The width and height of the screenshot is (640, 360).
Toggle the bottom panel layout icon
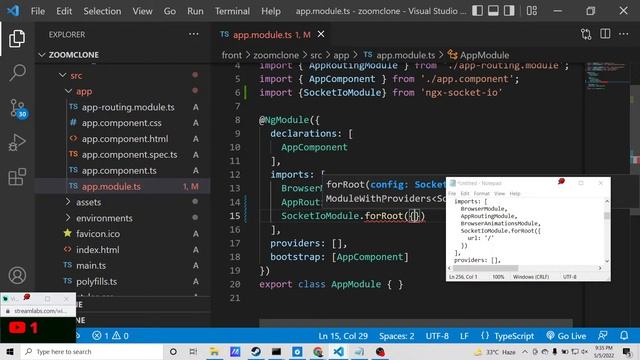pyautogui.click(x=493, y=11)
